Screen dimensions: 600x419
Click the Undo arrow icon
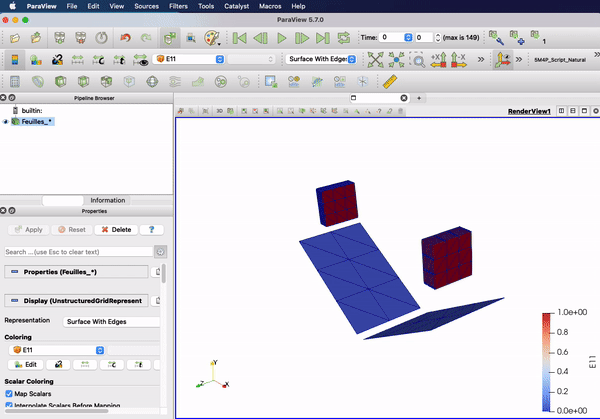pyautogui.click(x=125, y=38)
